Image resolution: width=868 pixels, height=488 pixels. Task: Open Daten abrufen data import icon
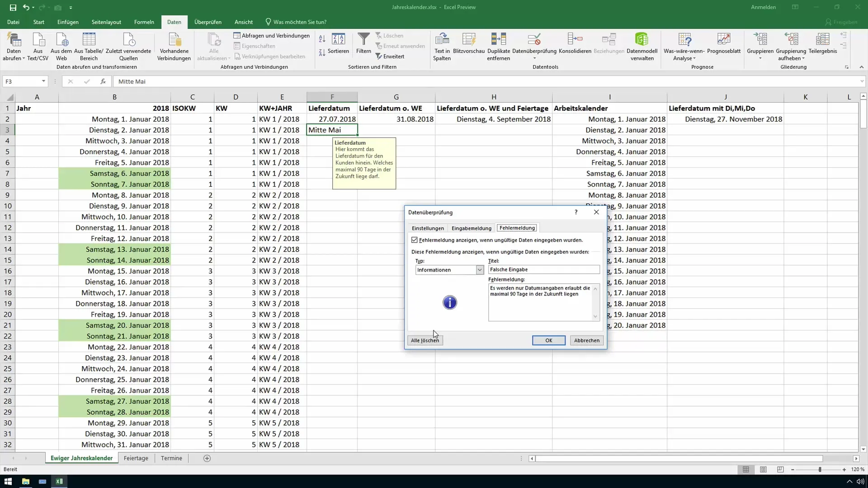click(x=14, y=40)
